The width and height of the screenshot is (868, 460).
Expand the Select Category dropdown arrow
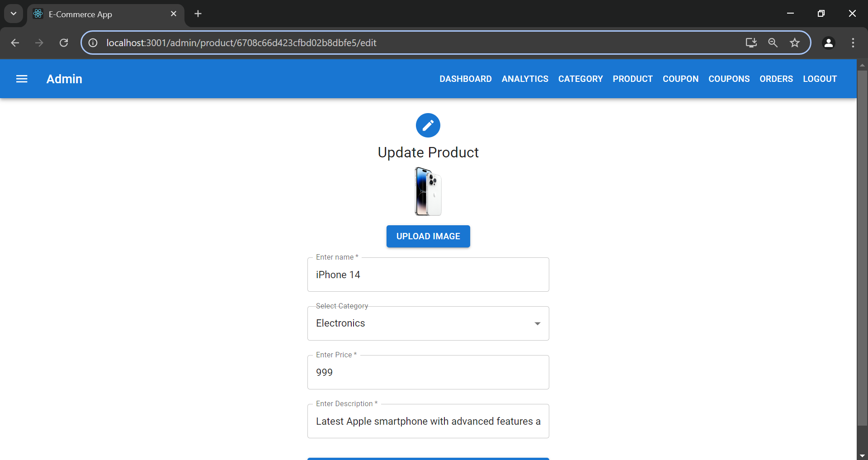coord(538,323)
